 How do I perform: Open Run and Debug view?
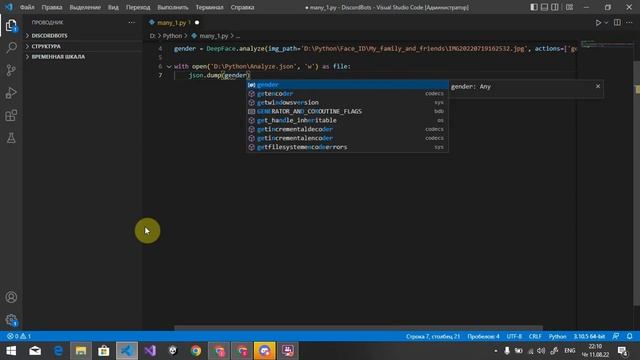pos(11,93)
